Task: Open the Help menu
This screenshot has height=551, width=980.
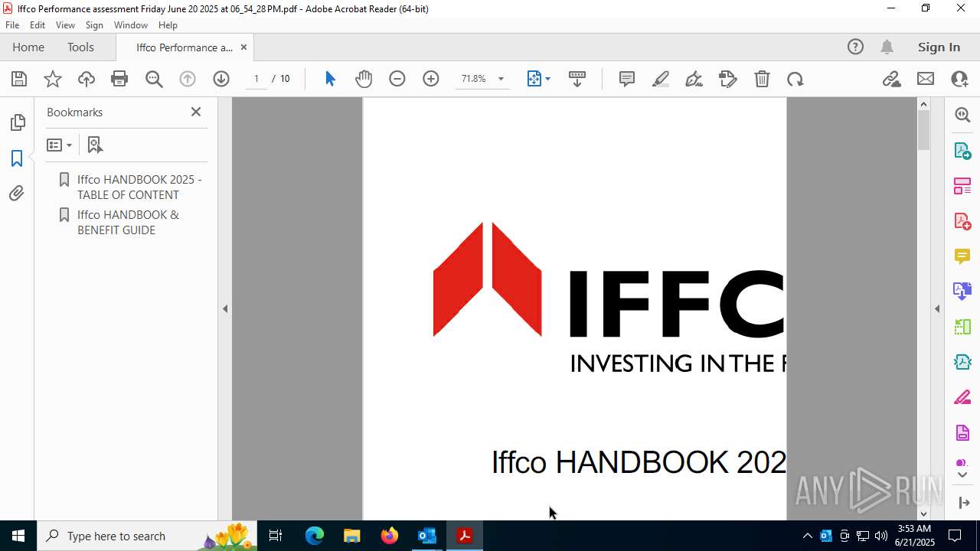Action: click(168, 25)
